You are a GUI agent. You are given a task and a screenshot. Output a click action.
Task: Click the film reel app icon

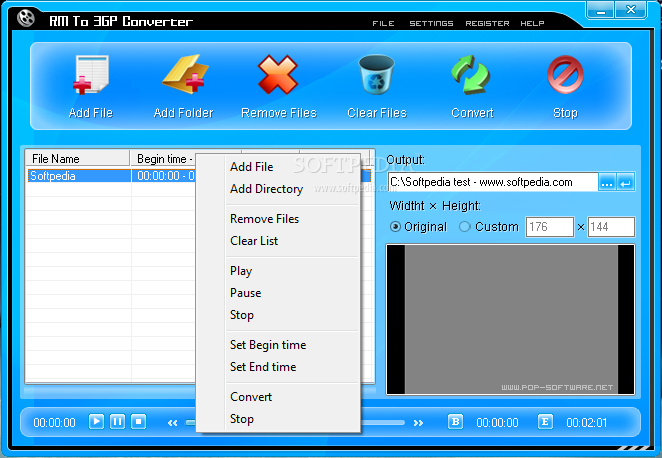[x=26, y=18]
